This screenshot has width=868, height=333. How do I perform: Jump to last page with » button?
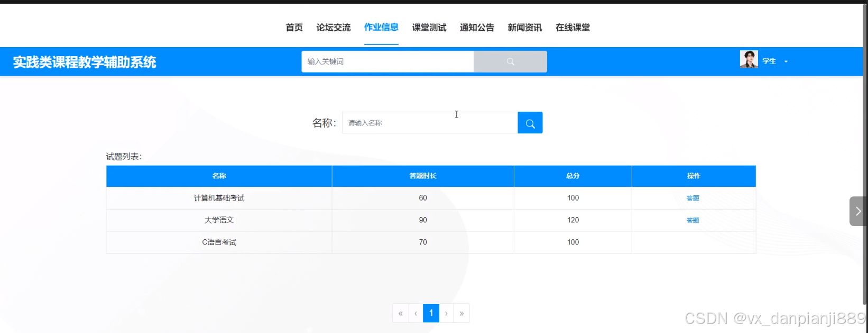coord(462,313)
